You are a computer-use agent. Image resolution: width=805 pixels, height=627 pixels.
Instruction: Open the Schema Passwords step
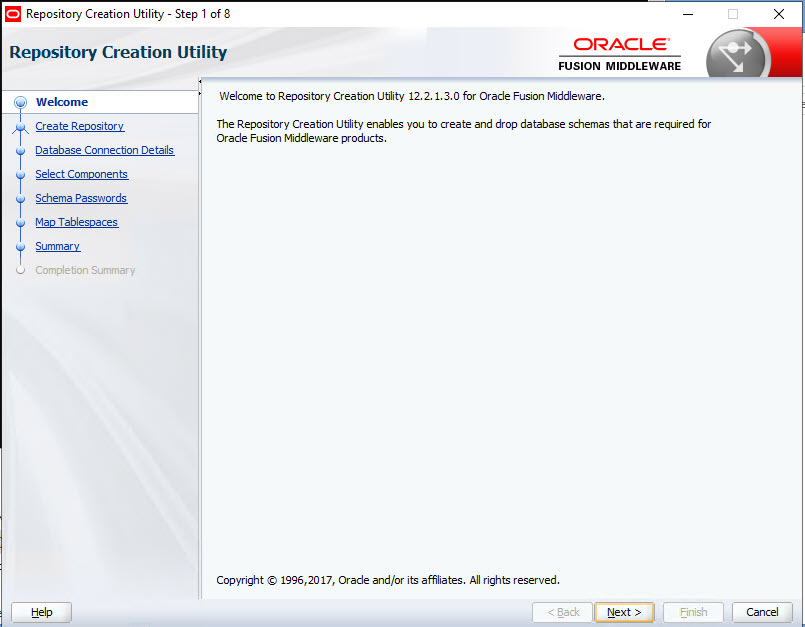pyautogui.click(x=81, y=198)
